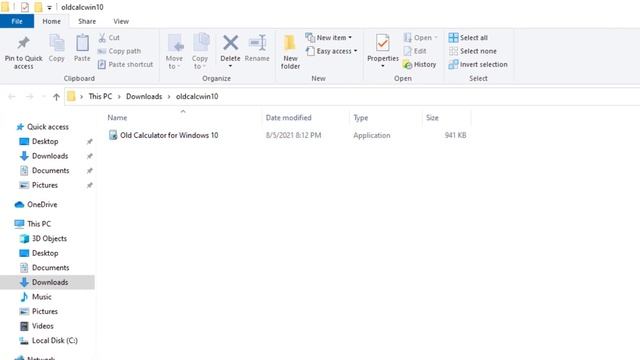Click Downloads in address bar breadcrumb

pyautogui.click(x=144, y=96)
